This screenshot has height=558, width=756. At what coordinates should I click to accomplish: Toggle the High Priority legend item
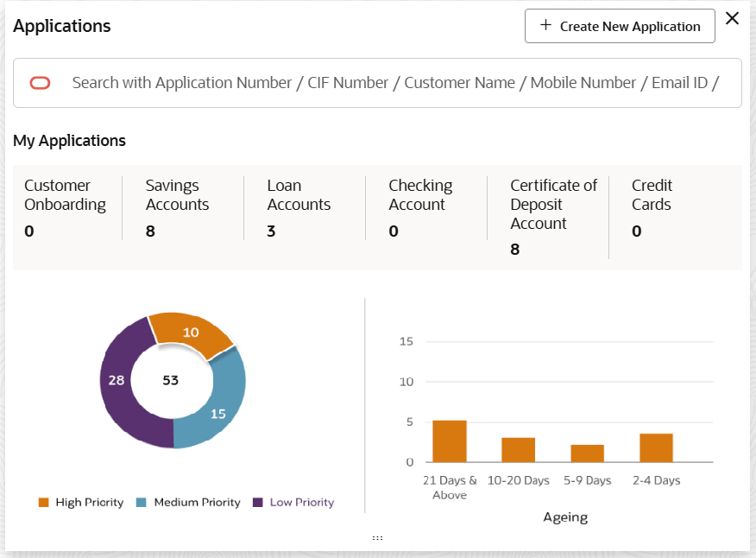tap(81, 503)
